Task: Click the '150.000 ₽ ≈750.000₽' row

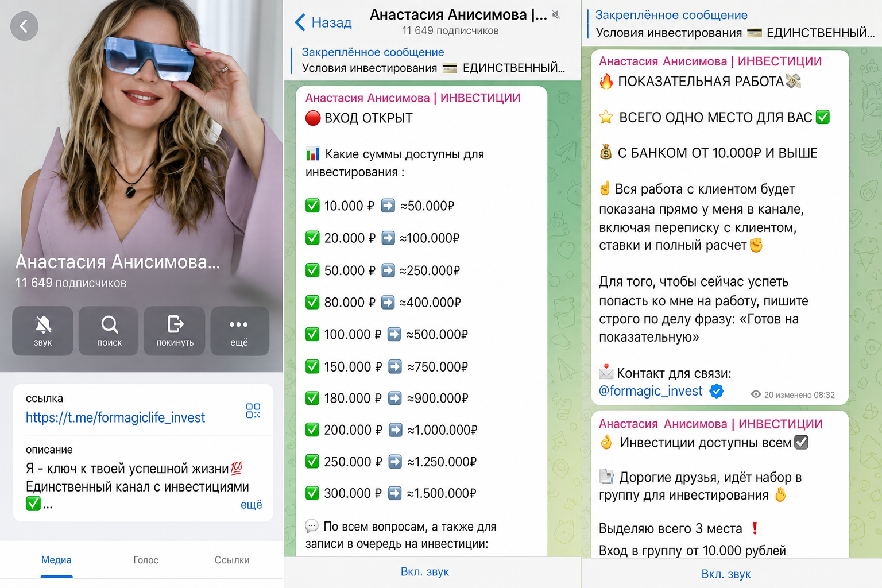Action: click(386, 366)
